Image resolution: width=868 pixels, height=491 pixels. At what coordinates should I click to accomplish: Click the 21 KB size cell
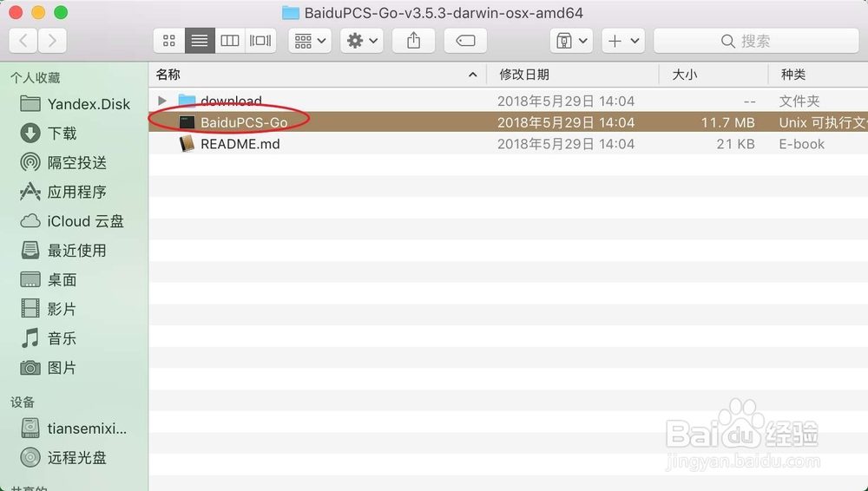(736, 144)
